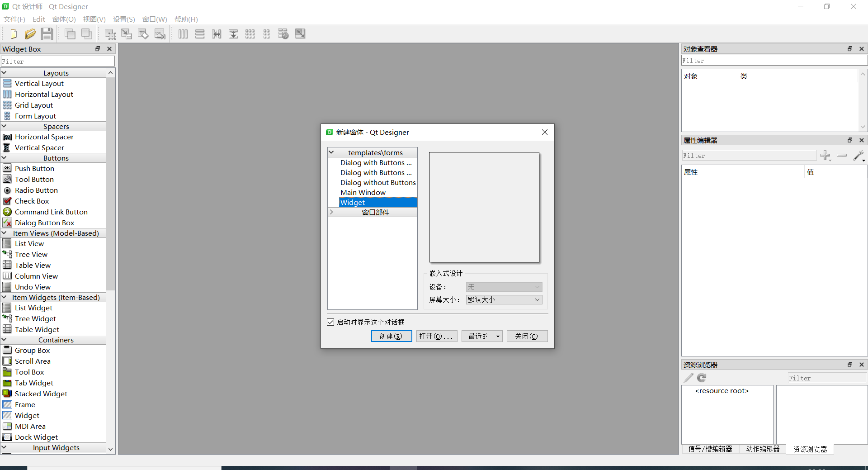Click the Open file folder icon
Viewport: 868px width, 470px height.
click(x=30, y=34)
